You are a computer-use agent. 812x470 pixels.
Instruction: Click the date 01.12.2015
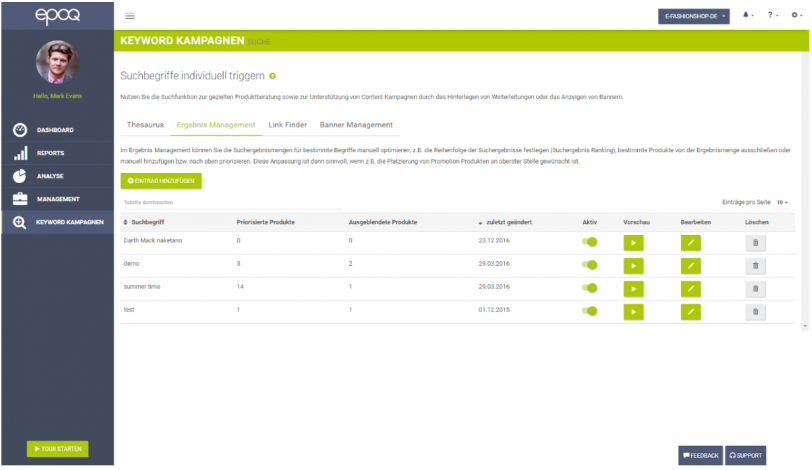click(494, 310)
